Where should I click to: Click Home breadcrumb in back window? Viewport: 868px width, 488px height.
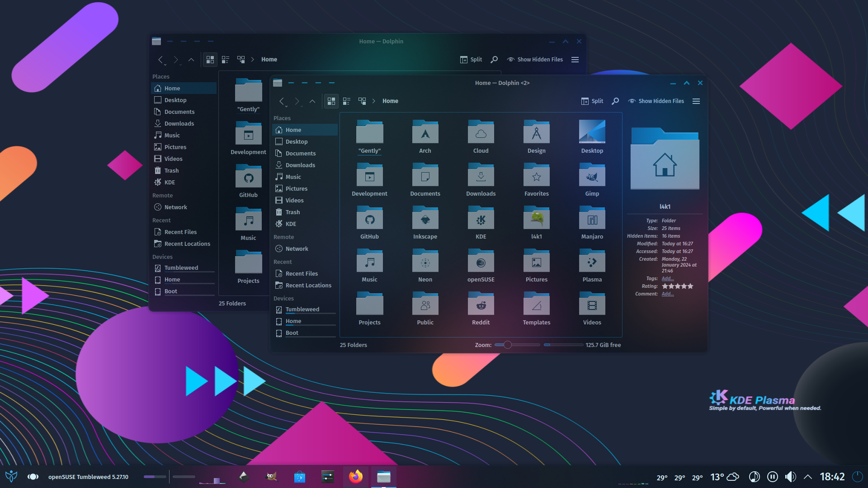point(269,60)
